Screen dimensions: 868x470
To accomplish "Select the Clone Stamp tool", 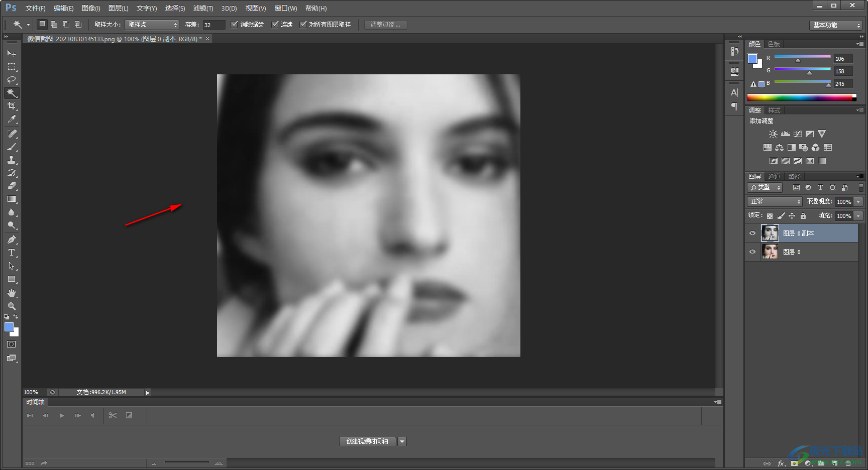I will [x=12, y=160].
